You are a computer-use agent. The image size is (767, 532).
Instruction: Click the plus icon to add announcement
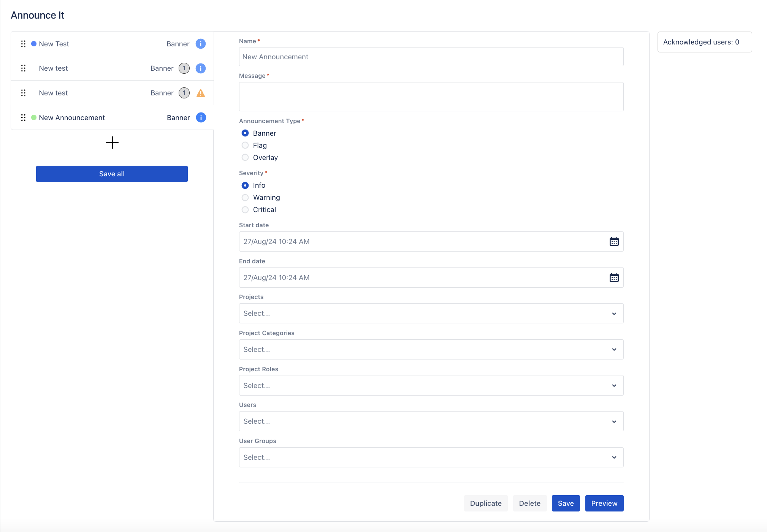click(112, 142)
